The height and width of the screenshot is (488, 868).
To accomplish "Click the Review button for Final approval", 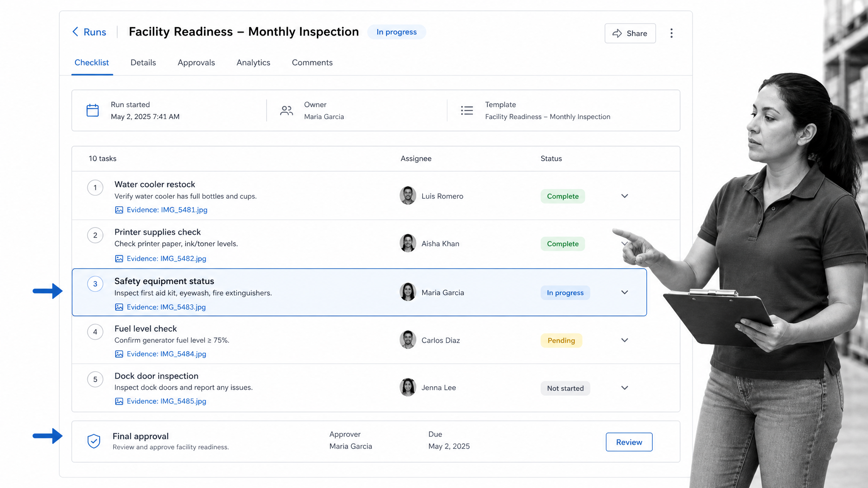I will [x=629, y=442].
